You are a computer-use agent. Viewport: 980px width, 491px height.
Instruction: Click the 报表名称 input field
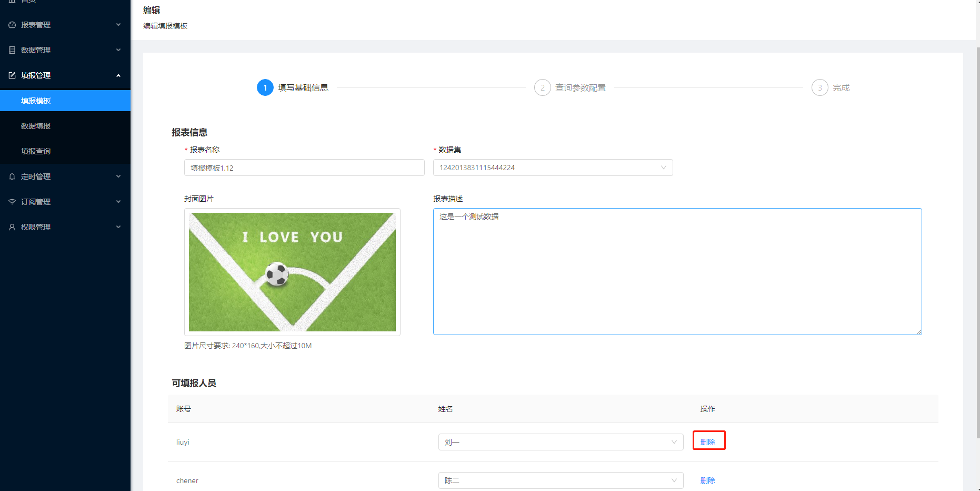click(304, 168)
